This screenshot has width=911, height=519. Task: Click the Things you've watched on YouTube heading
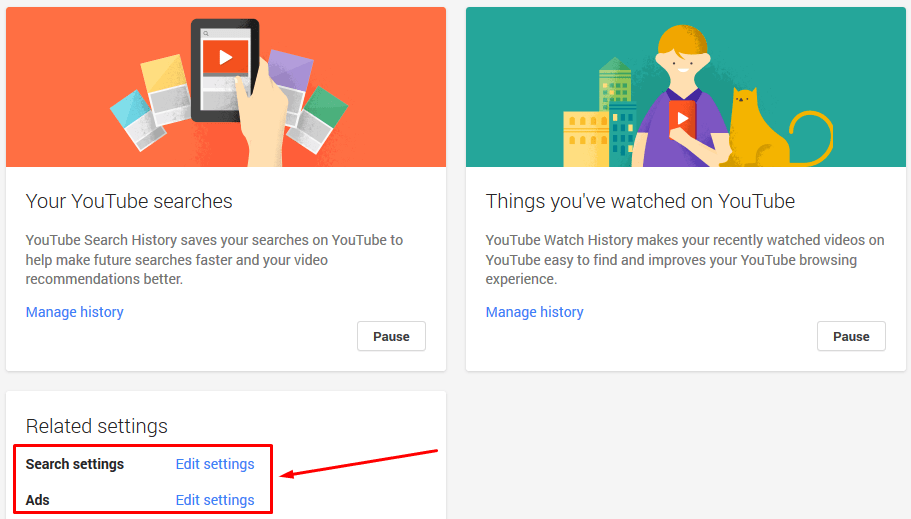[640, 201]
